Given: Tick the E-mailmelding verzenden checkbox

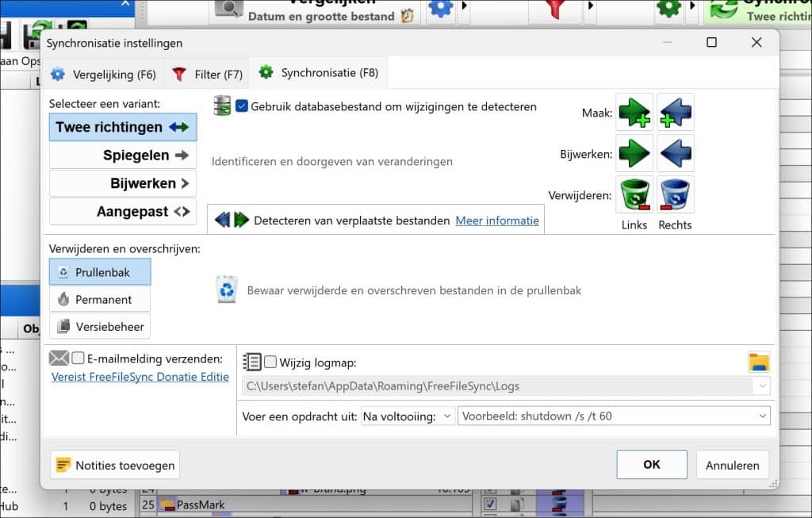Looking at the screenshot, I should [79, 358].
